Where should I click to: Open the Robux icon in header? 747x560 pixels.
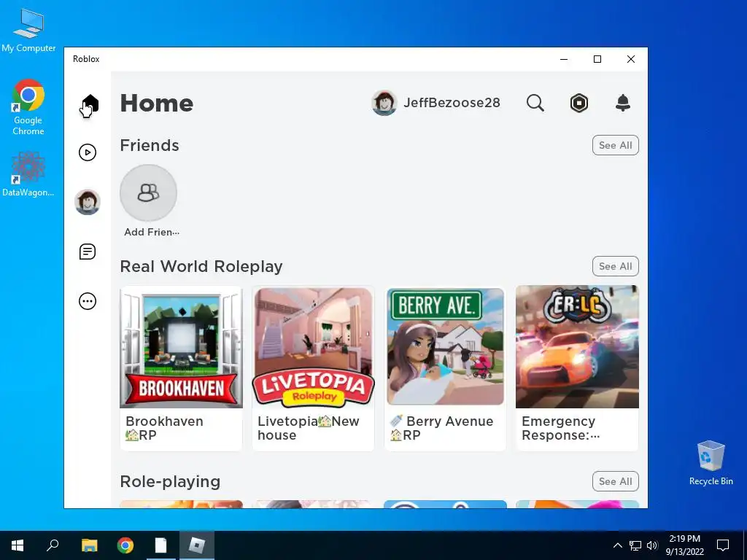[578, 103]
